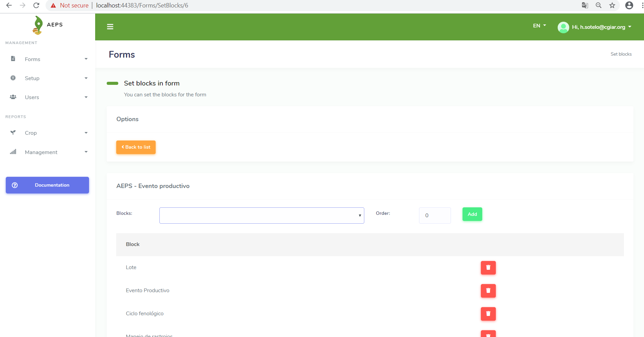Open the browser profile account icon

coord(629,5)
